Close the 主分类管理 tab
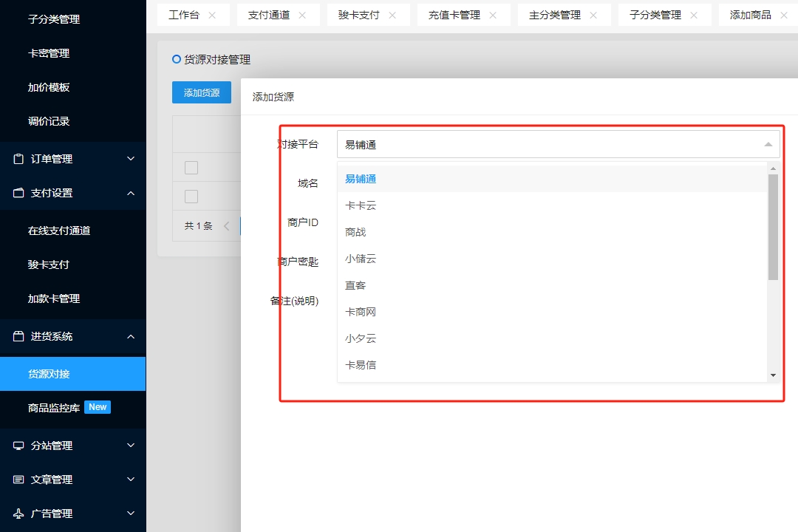The width and height of the screenshot is (798, 532). coord(593,16)
